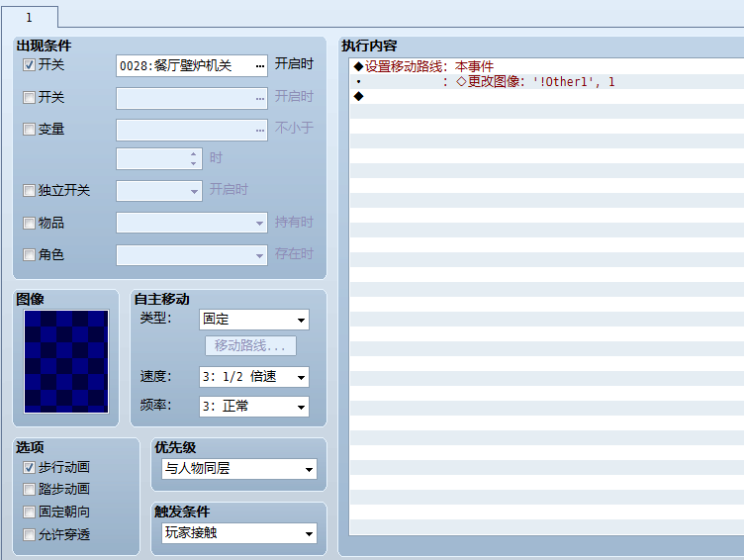
Task: Open the 物品 dropdown list
Action: coord(192,223)
